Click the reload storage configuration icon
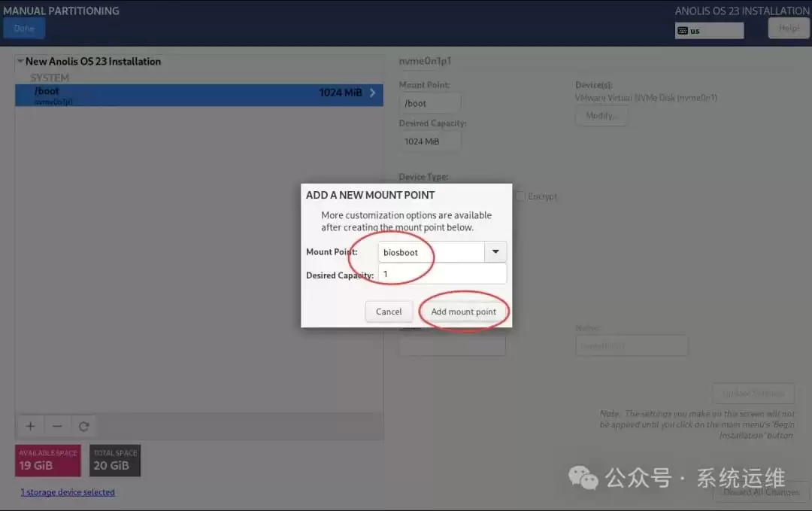812x511 pixels. (84, 426)
